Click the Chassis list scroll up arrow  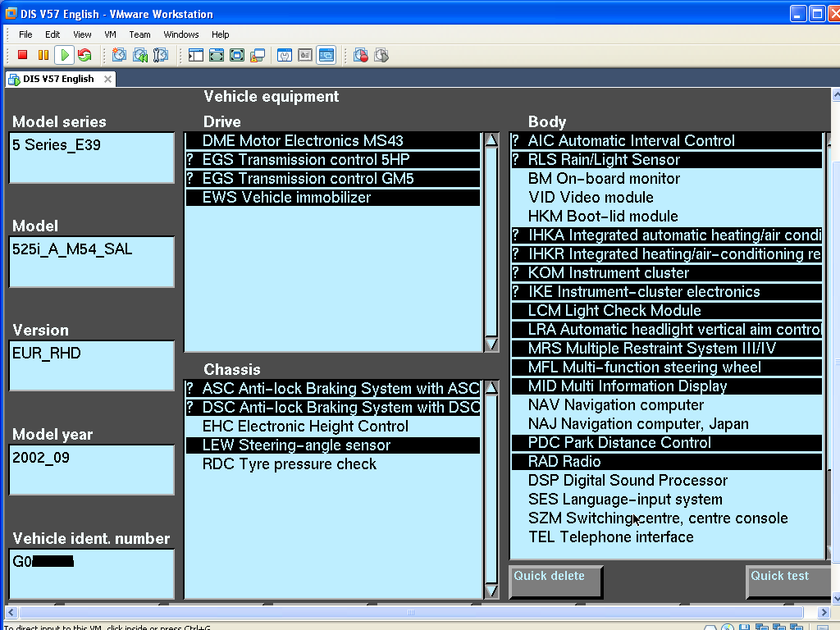[491, 388]
